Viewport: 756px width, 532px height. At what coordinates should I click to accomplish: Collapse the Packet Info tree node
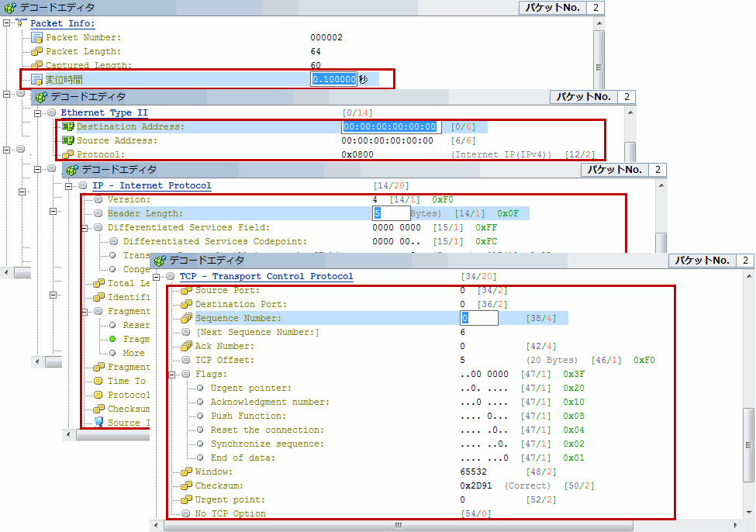(6, 22)
